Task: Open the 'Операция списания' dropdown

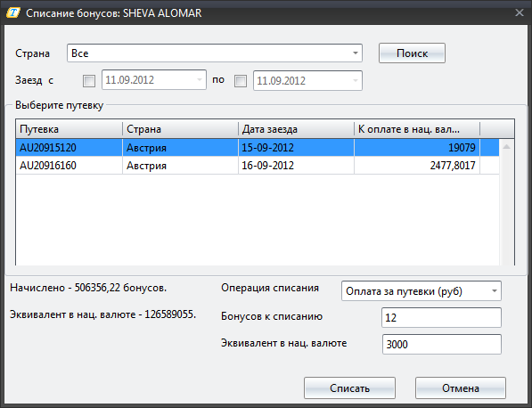Action: (x=421, y=291)
